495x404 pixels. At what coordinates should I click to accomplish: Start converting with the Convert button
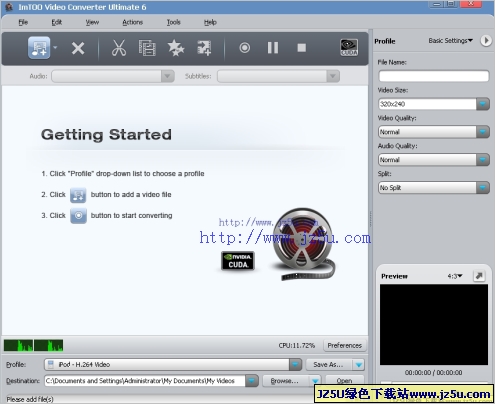point(244,48)
